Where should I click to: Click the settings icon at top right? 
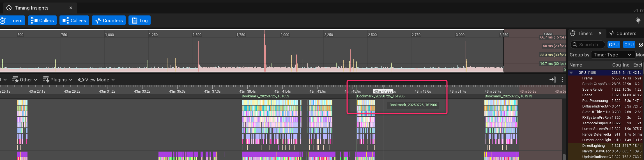[x=638, y=20]
